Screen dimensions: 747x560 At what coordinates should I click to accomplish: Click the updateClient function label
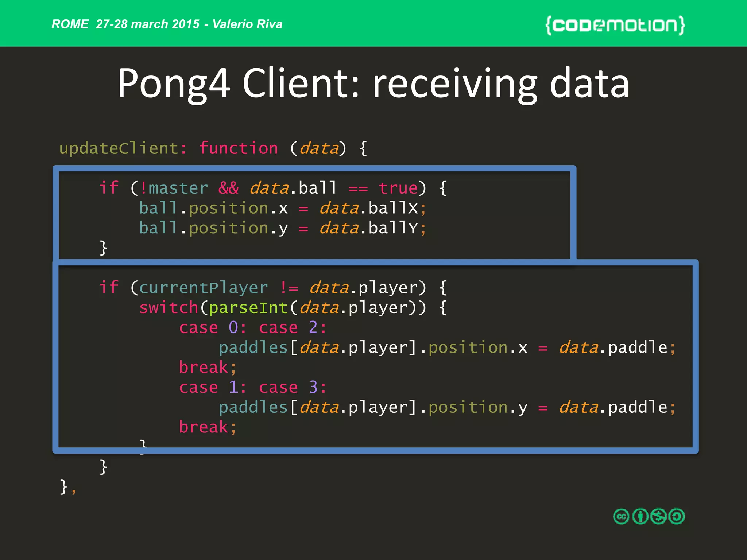pos(123,148)
